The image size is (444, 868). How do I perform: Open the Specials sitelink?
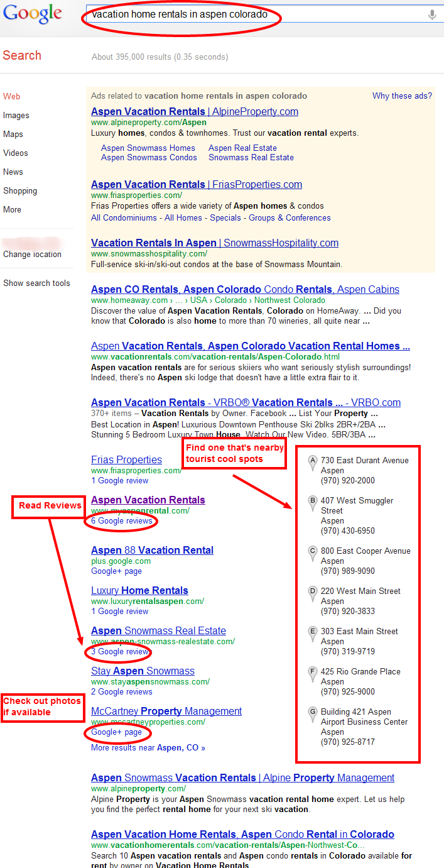(x=225, y=218)
